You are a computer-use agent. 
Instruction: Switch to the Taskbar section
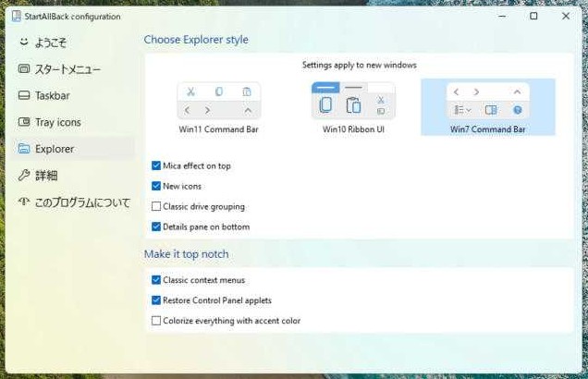tap(73, 95)
